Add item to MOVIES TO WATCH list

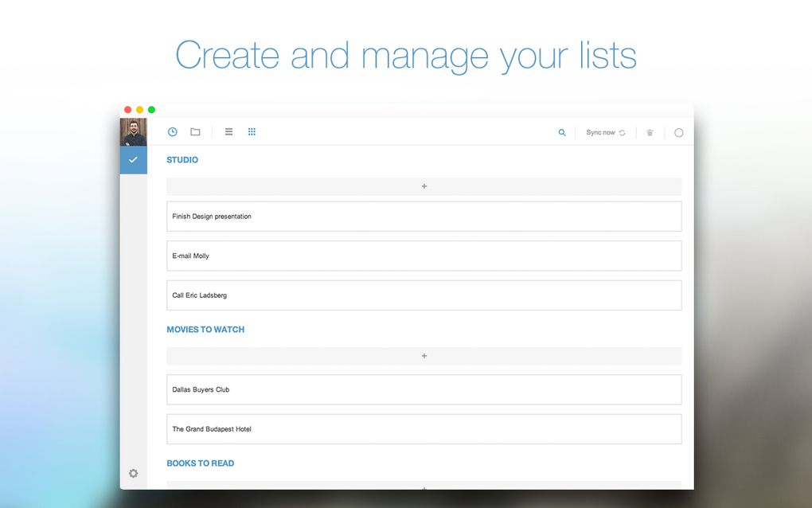pos(424,356)
